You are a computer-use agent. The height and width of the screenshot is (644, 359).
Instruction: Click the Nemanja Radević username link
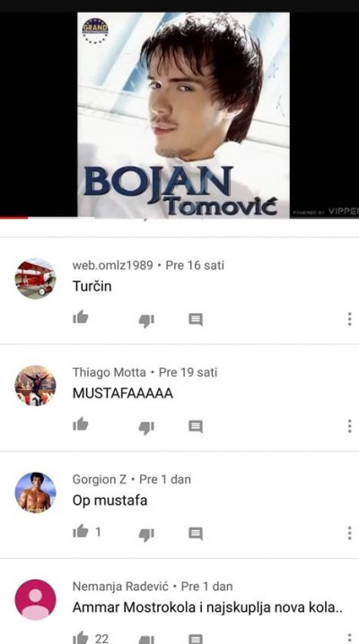(x=120, y=587)
